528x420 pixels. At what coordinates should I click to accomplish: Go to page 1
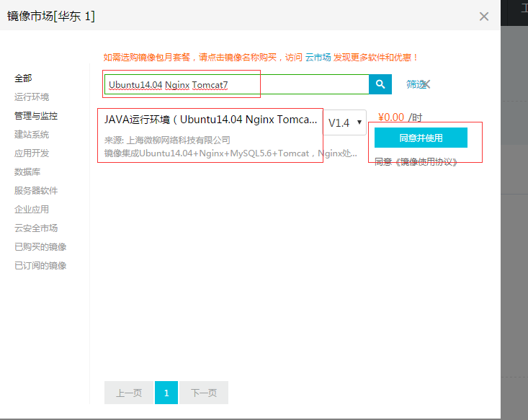(166, 393)
